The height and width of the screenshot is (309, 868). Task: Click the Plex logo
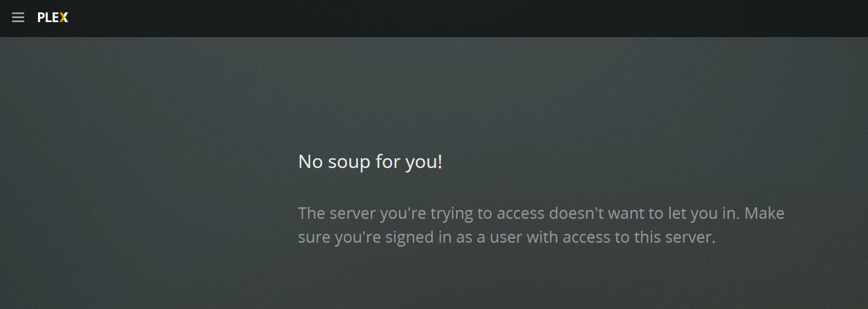pyautogui.click(x=52, y=18)
